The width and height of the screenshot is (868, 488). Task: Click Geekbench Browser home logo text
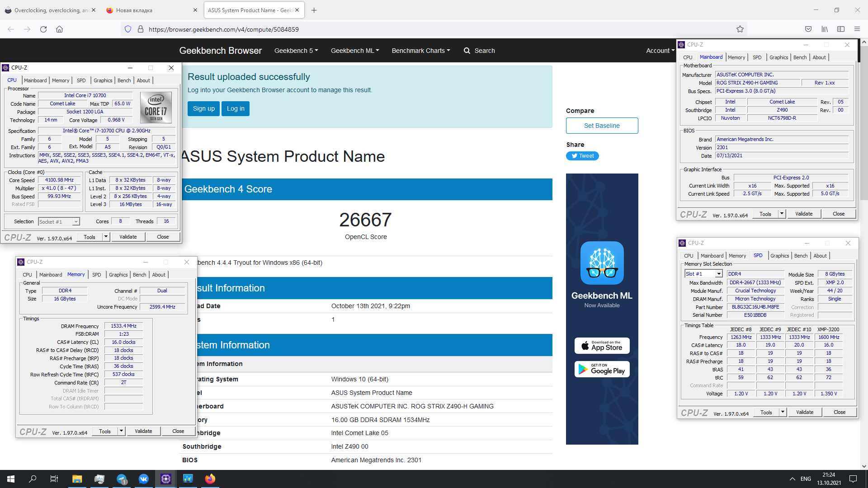[221, 51]
